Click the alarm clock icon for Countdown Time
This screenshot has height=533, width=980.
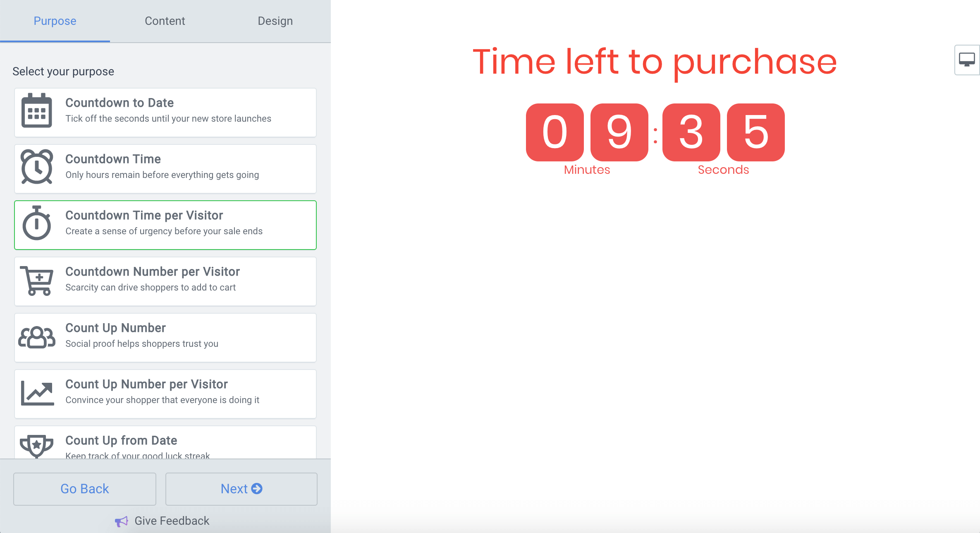(x=37, y=167)
